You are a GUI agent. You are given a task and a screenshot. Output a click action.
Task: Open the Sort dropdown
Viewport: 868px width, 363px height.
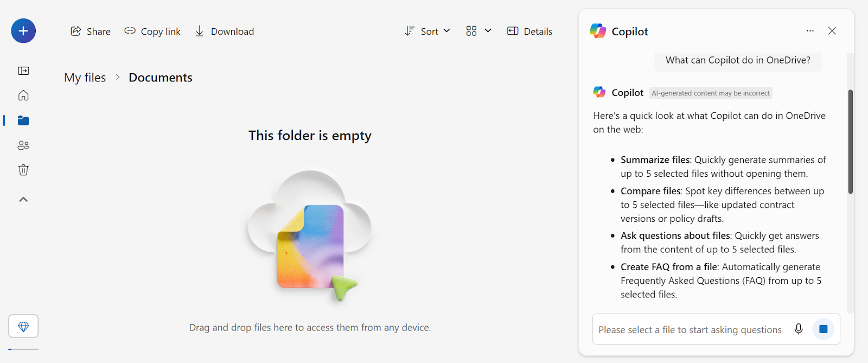[x=427, y=31]
